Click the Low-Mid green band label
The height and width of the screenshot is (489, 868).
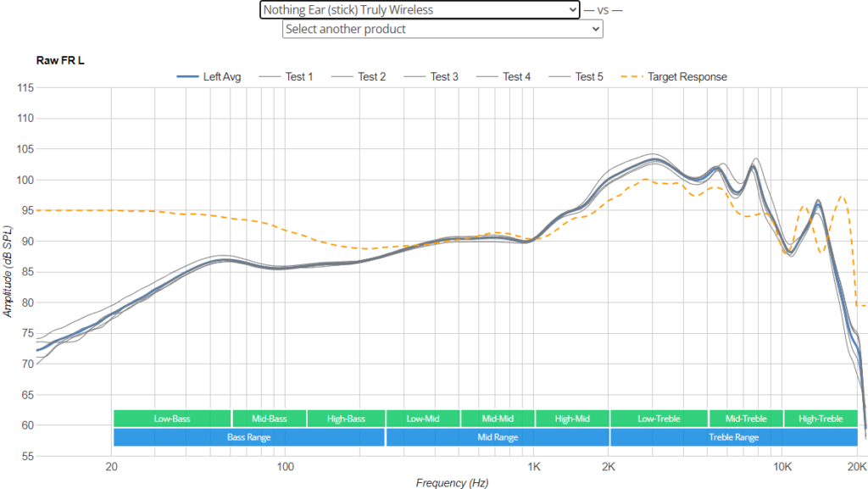[423, 419]
